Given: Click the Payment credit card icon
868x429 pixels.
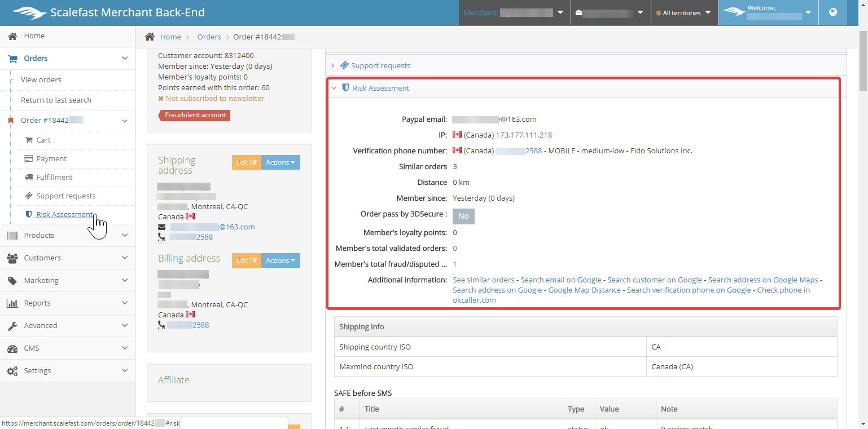Looking at the screenshot, I should point(28,159).
